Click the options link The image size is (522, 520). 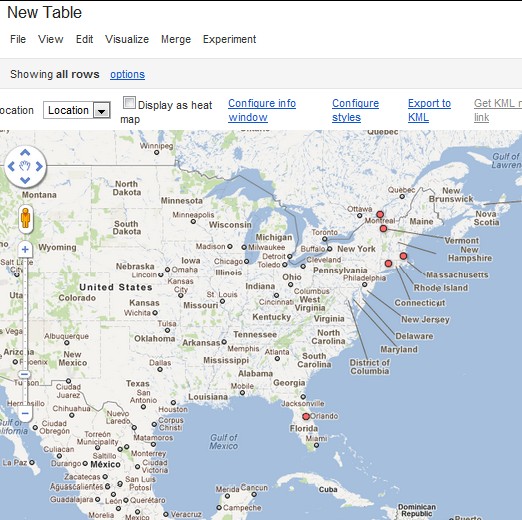tap(127, 74)
